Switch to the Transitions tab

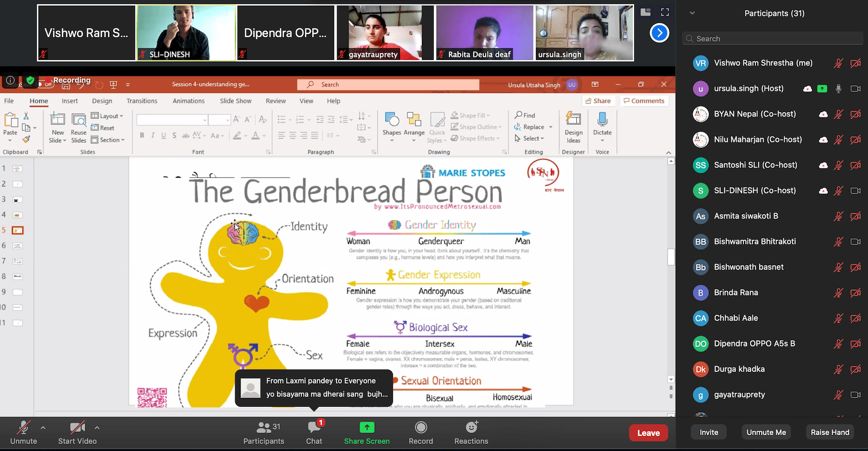142,101
